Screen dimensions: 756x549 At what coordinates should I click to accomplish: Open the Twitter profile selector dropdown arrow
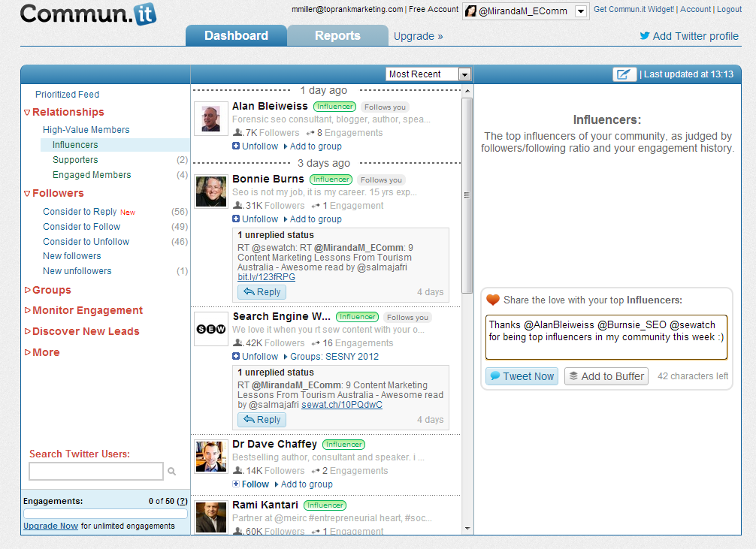click(581, 11)
